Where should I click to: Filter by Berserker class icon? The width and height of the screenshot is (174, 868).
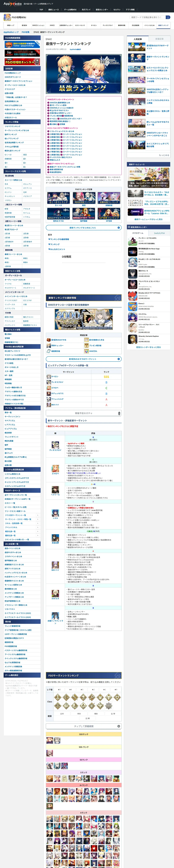pyautogui.click(x=109, y=697)
